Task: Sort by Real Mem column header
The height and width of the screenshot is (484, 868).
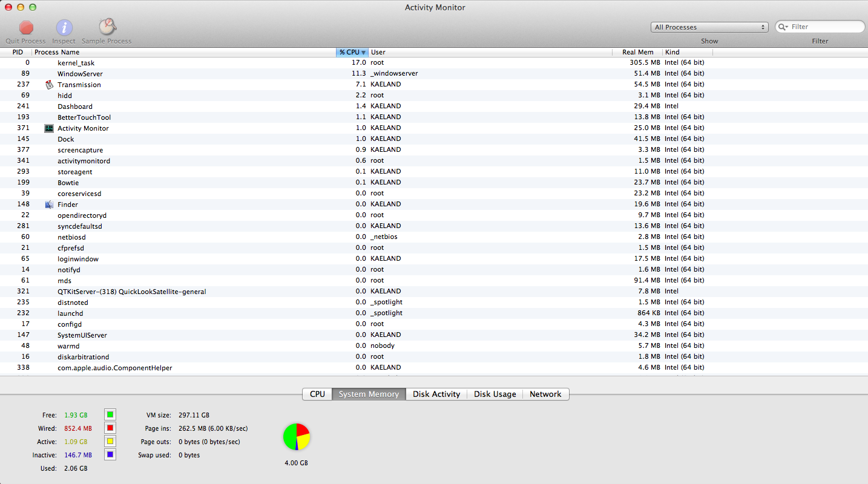Action: (637, 53)
